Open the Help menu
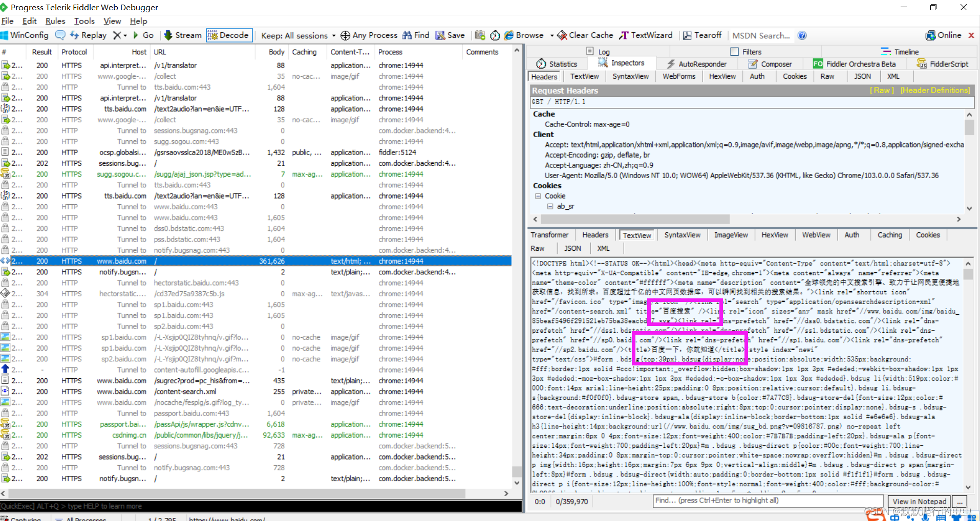 pyautogui.click(x=138, y=21)
